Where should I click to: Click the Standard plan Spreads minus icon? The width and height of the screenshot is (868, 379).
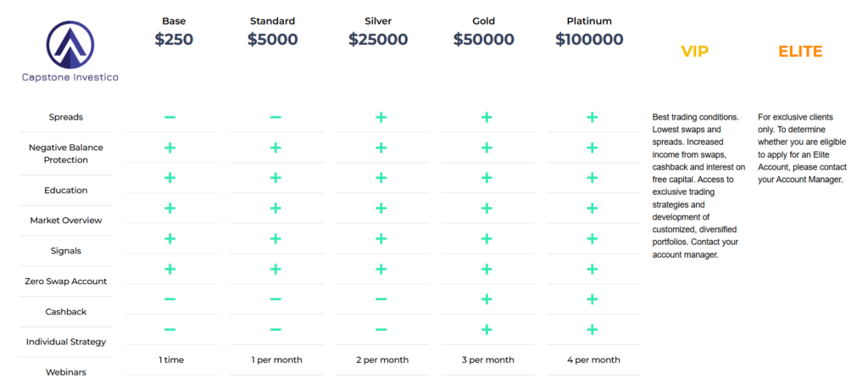pyautogui.click(x=275, y=117)
